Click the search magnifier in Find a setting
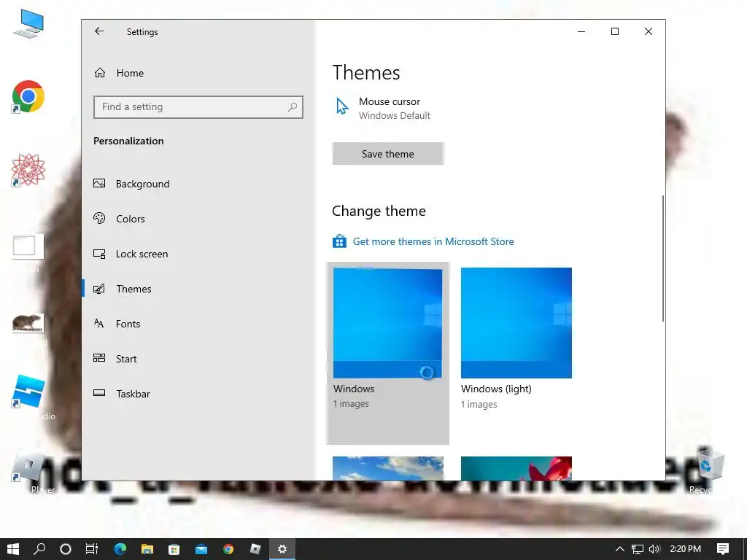The height and width of the screenshot is (560, 747). pyautogui.click(x=293, y=106)
